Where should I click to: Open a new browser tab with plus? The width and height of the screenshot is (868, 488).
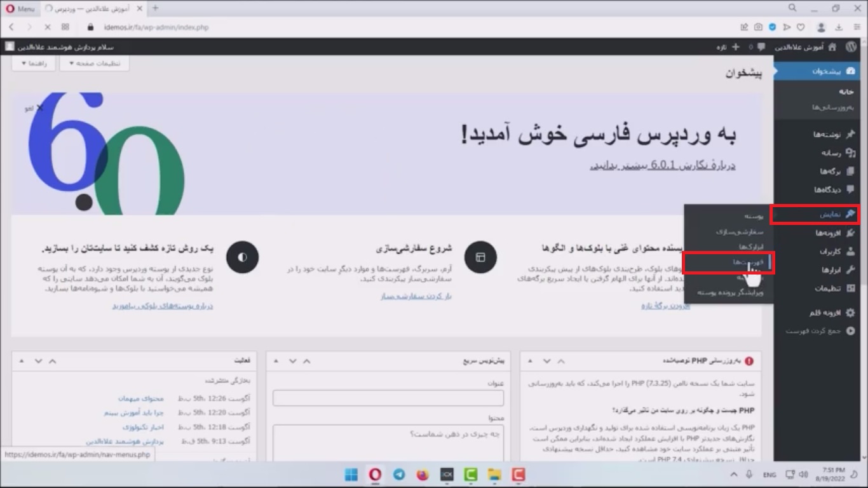click(155, 8)
